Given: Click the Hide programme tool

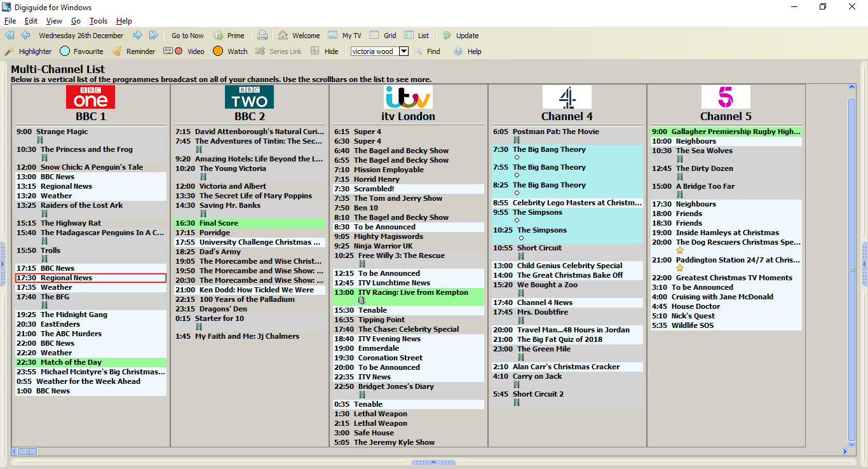Looking at the screenshot, I should coord(325,51).
